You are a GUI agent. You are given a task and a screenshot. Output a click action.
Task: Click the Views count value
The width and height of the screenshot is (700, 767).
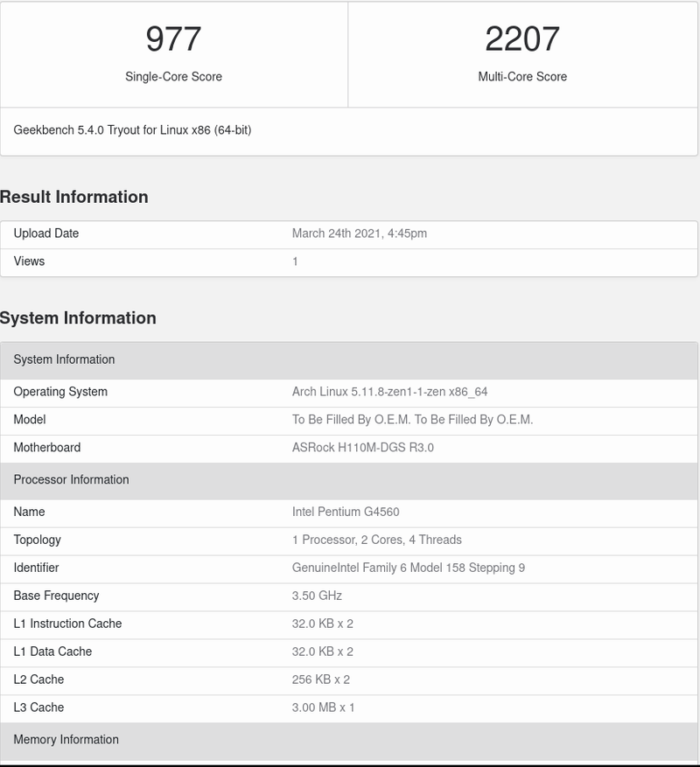(295, 261)
